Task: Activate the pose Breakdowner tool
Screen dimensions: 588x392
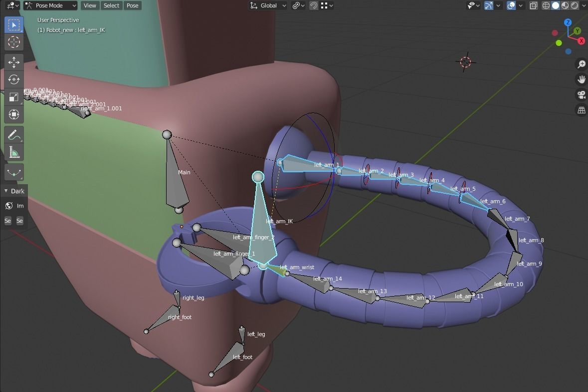Action: point(14,172)
